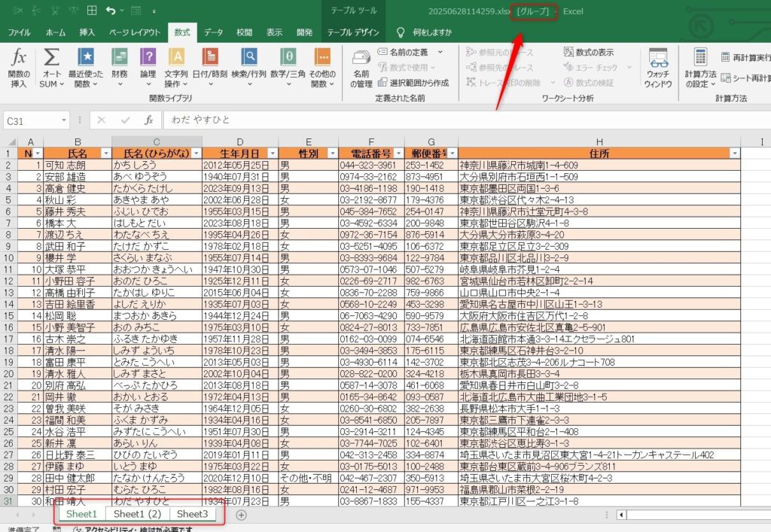Open the 生年月日 column filter dropdown

click(273, 154)
